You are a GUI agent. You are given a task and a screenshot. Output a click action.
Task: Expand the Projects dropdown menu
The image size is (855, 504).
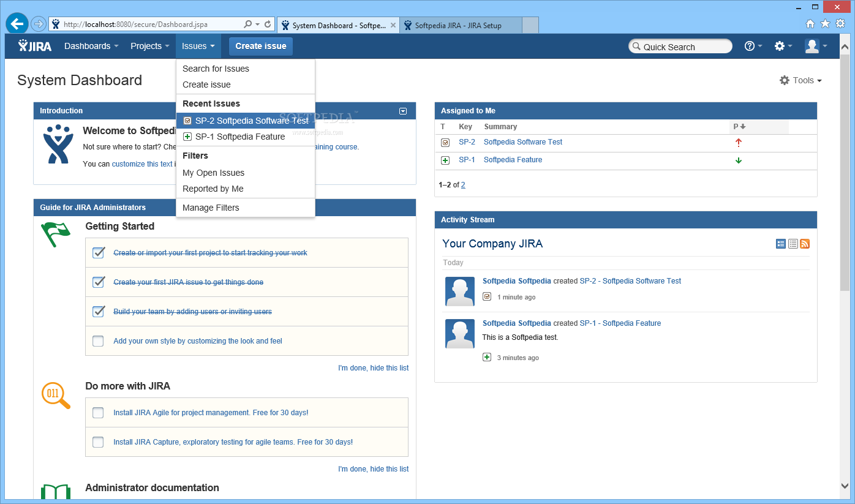click(149, 46)
